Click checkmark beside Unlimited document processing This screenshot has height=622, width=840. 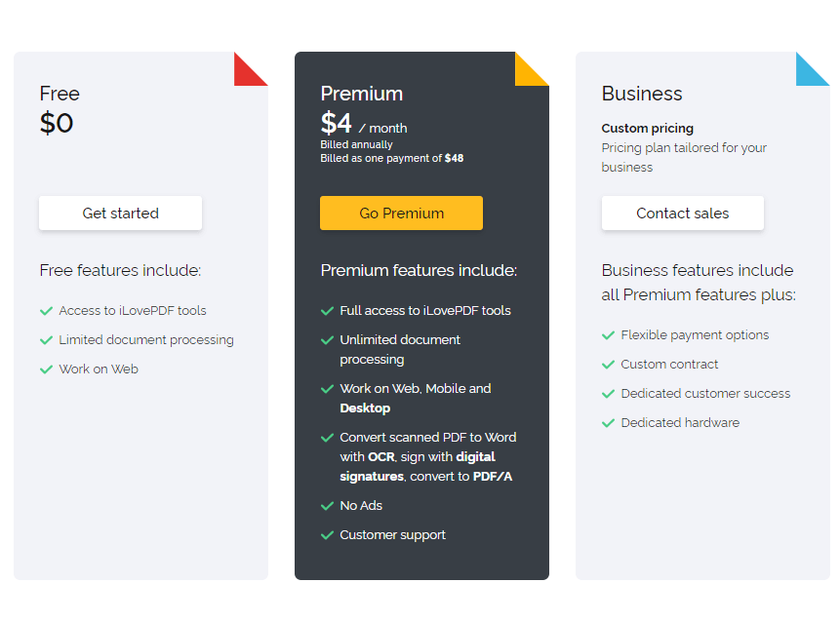click(x=328, y=340)
